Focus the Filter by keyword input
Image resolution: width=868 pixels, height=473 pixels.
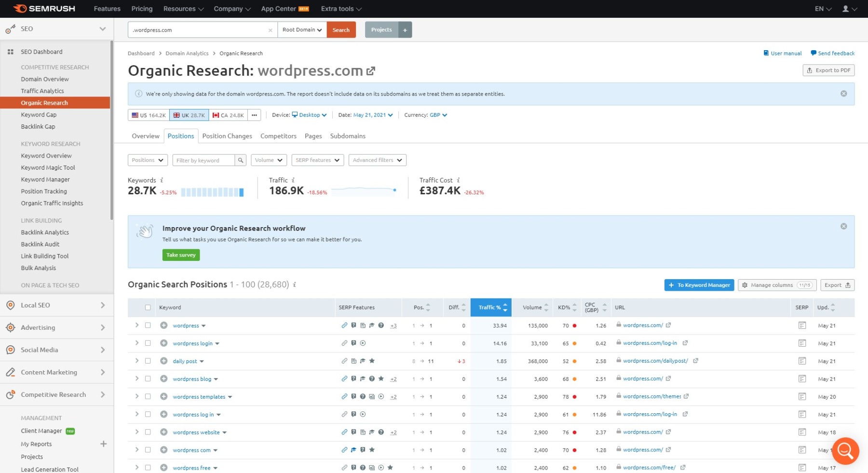tap(203, 160)
